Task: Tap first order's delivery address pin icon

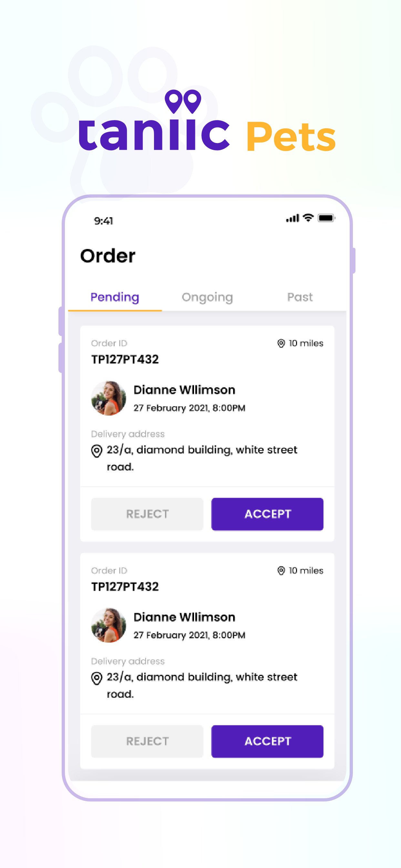Action: tap(97, 451)
